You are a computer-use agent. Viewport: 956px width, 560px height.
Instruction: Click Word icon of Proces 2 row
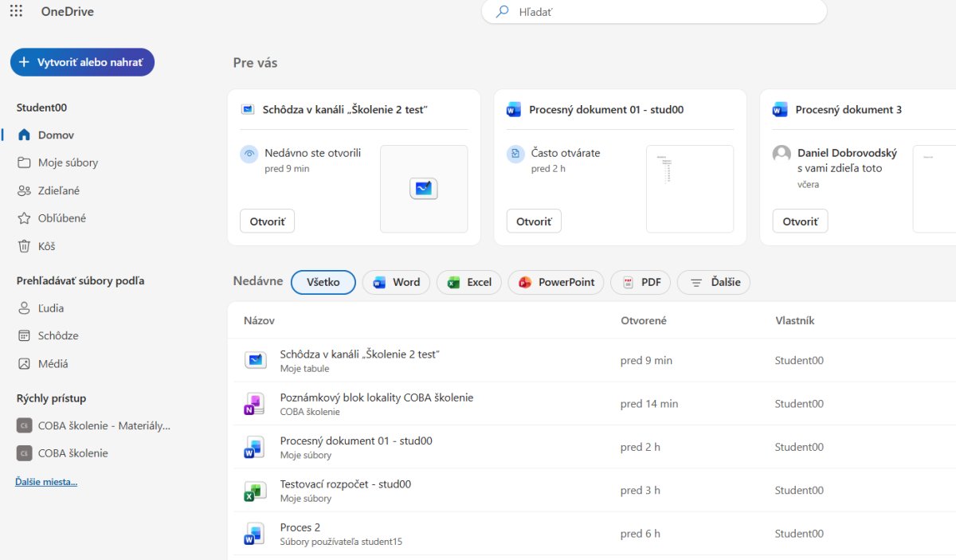(x=254, y=533)
